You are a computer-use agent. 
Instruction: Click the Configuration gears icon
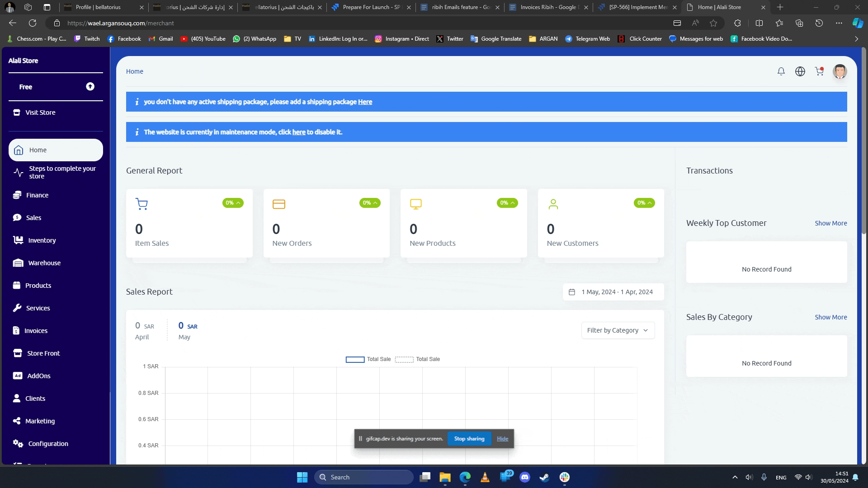pyautogui.click(x=18, y=444)
